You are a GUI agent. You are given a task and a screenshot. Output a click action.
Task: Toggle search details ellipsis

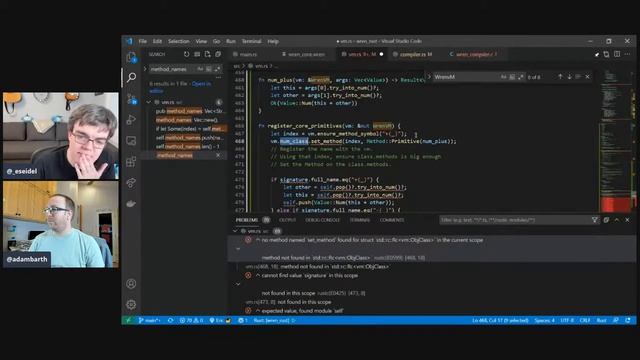[x=218, y=77]
